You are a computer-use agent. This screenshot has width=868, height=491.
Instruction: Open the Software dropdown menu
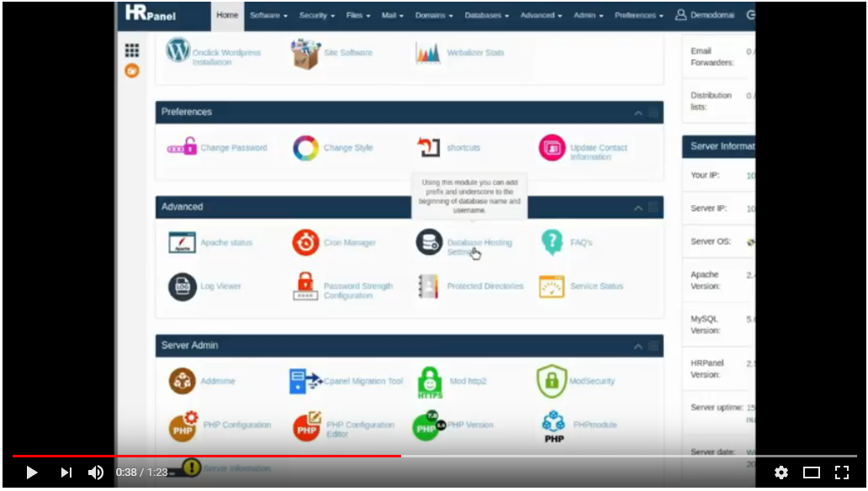click(268, 15)
